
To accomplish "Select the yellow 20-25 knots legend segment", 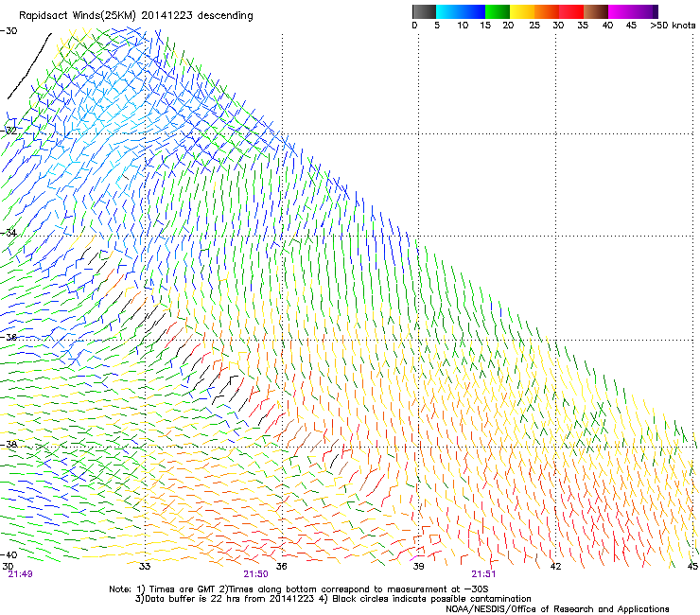I will (x=522, y=11).
